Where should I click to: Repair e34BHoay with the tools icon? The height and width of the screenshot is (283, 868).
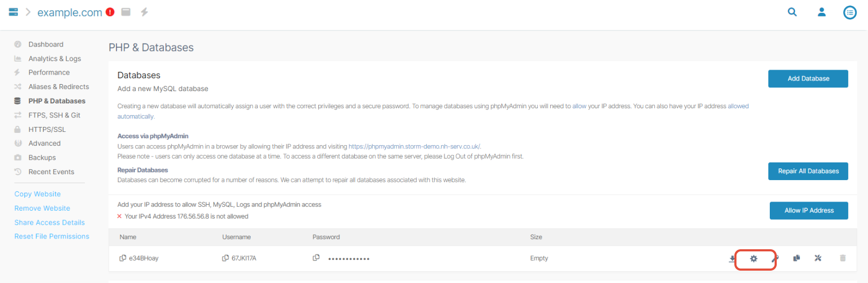click(x=818, y=258)
